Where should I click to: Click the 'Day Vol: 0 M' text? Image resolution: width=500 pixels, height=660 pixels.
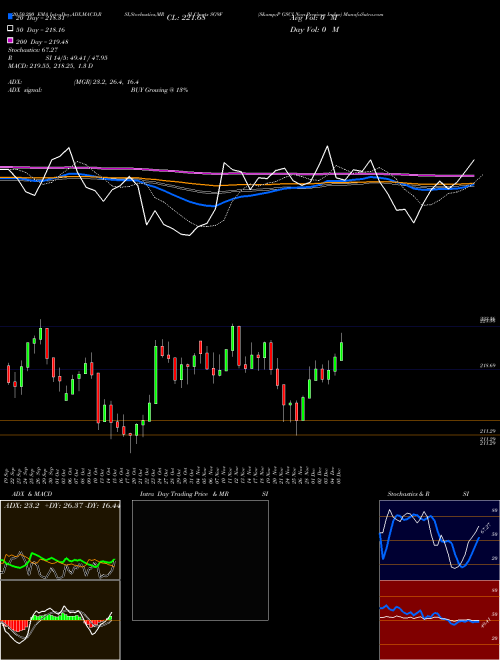pos(314,30)
